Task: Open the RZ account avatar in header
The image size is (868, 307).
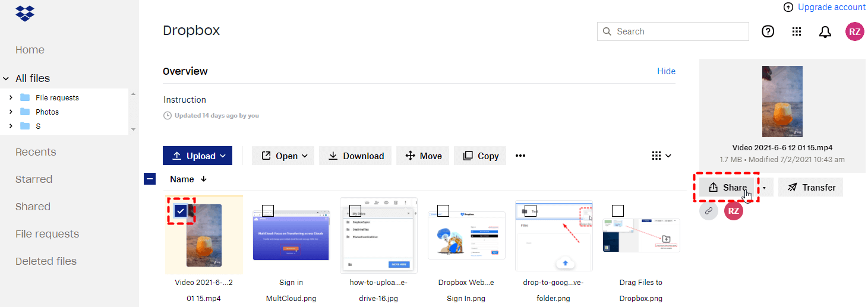Action: [855, 31]
